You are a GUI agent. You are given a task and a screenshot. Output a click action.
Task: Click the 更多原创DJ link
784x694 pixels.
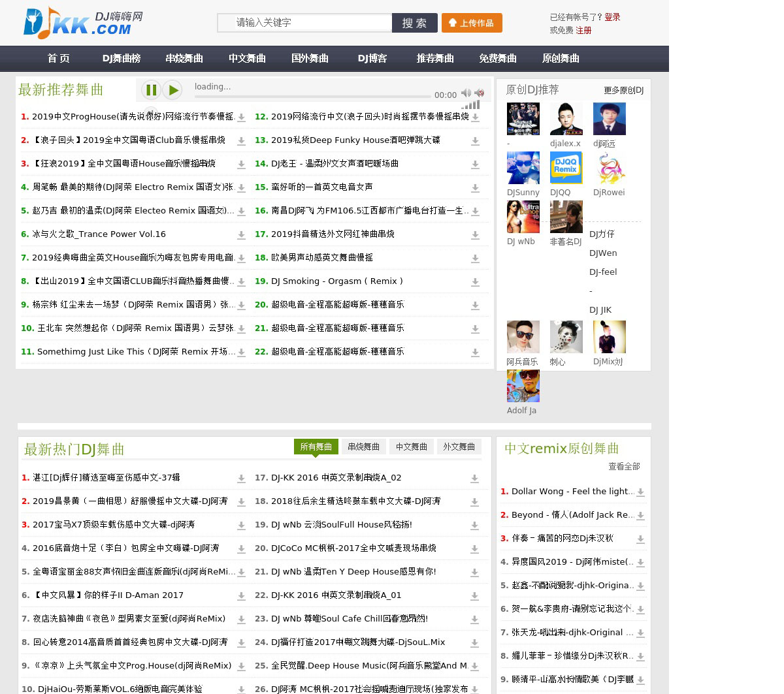click(624, 90)
